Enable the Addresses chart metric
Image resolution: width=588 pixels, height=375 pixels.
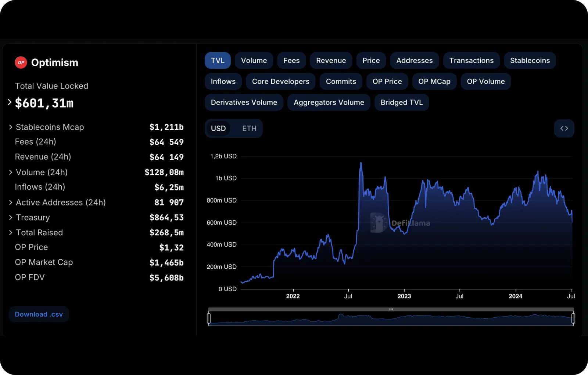point(415,60)
